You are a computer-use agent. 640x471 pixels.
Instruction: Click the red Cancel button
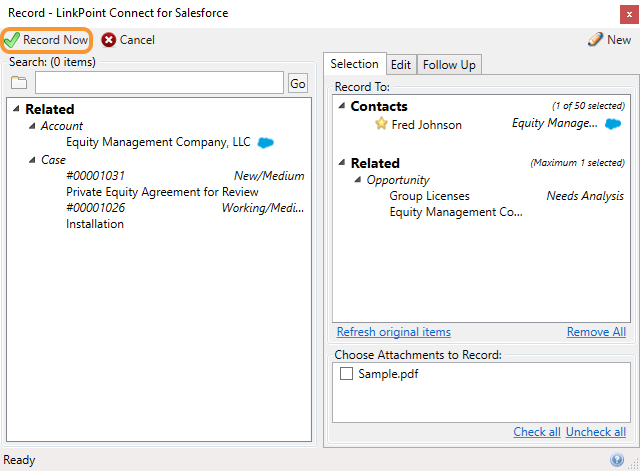(x=128, y=40)
